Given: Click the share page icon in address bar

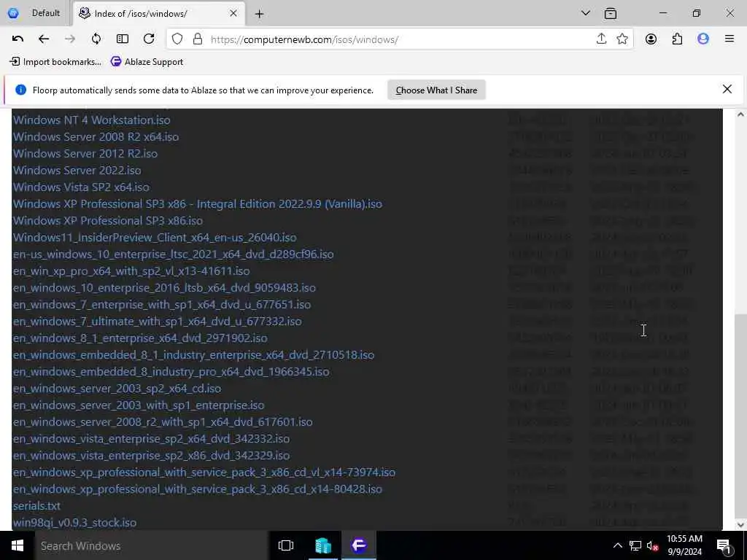Looking at the screenshot, I should 601,39.
